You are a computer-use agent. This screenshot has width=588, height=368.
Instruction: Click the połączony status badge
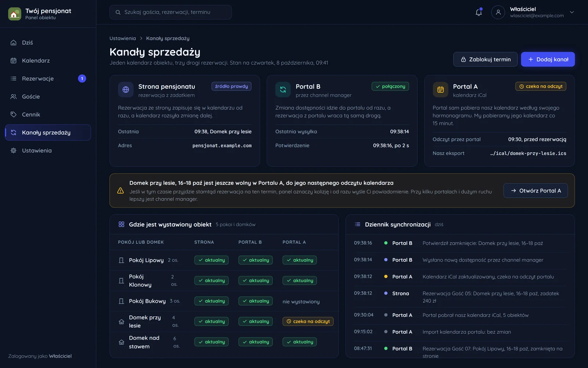pyautogui.click(x=390, y=86)
